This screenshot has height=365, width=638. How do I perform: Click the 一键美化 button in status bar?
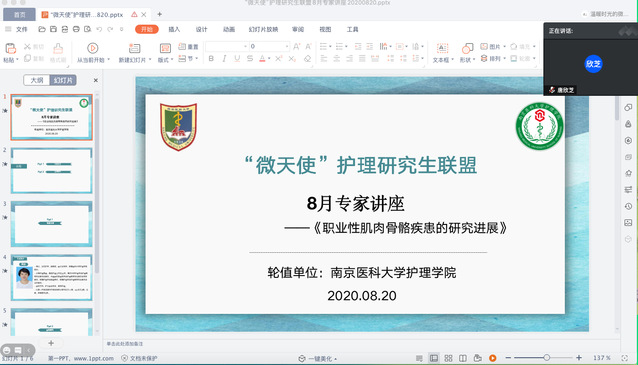point(318,358)
